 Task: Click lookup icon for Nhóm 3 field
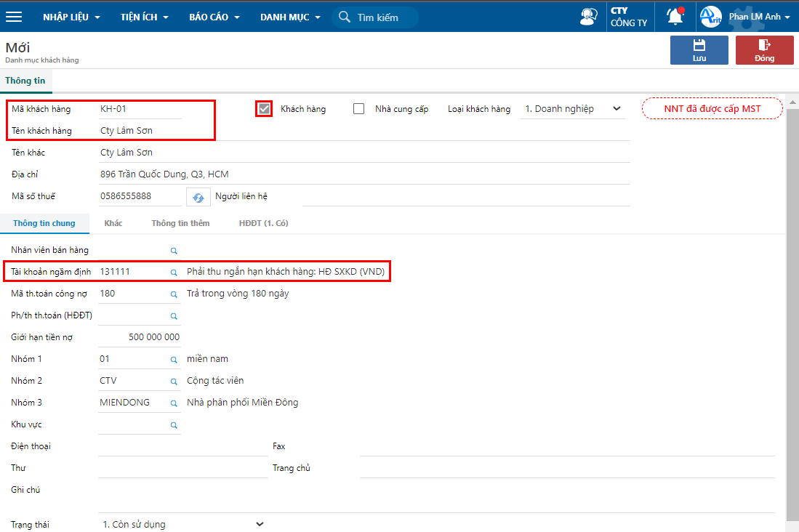tap(174, 403)
